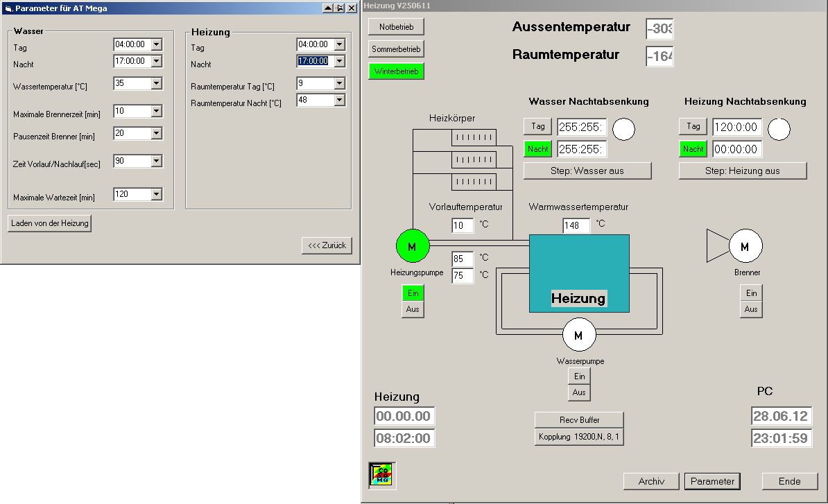Set Wasser Nachtabsenkung to Nacht
This screenshot has height=504, width=828.
(x=537, y=149)
